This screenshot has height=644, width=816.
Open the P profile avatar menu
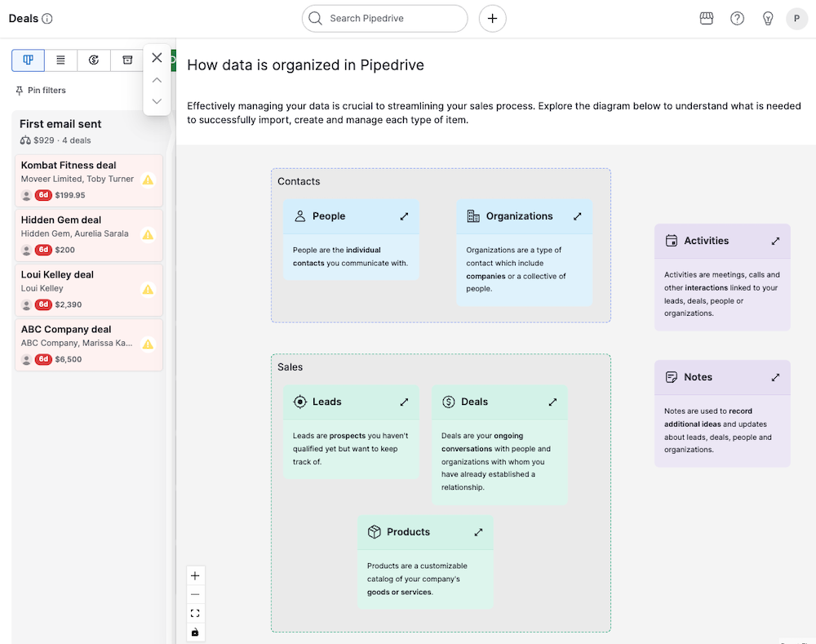tap(796, 19)
